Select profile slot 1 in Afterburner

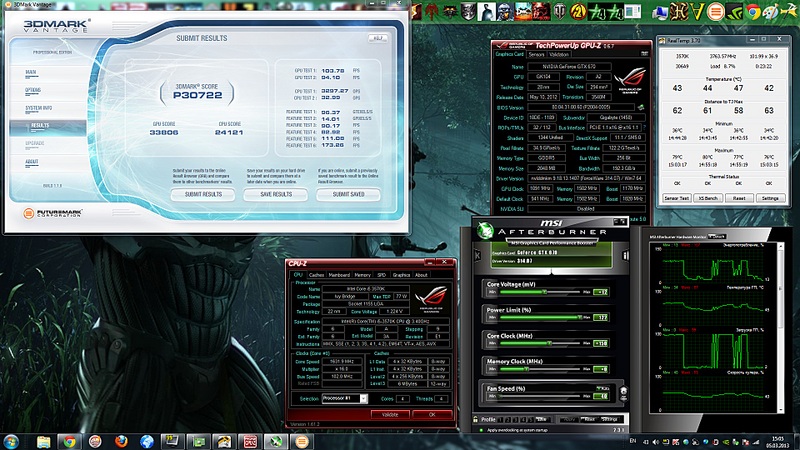click(501, 419)
